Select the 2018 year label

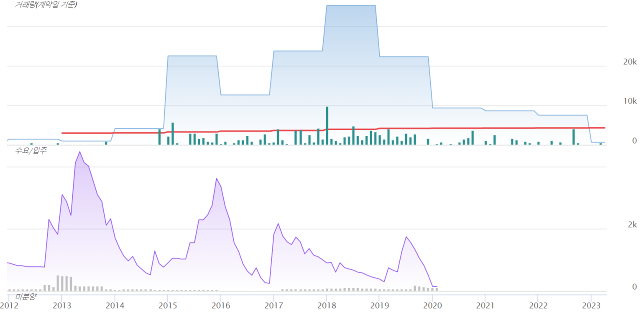[x=326, y=306]
